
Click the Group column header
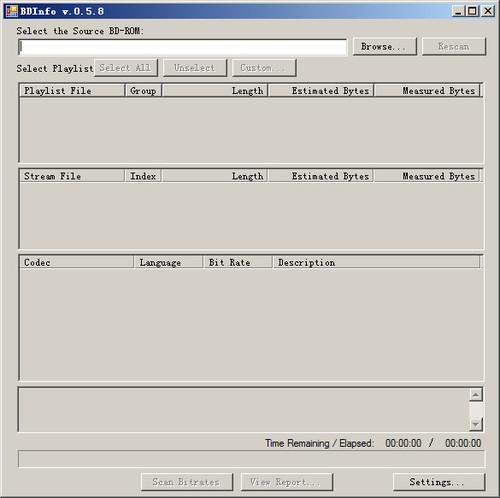click(143, 90)
